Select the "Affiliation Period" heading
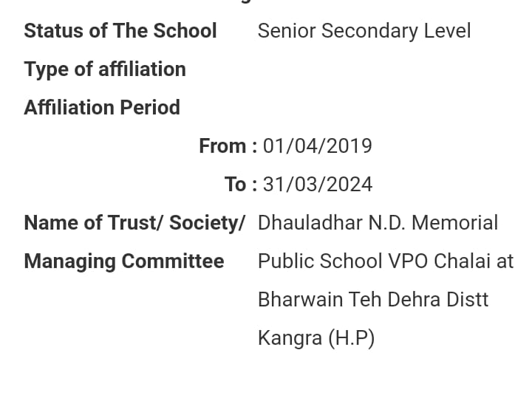This screenshot has height=415, width=532. click(102, 108)
